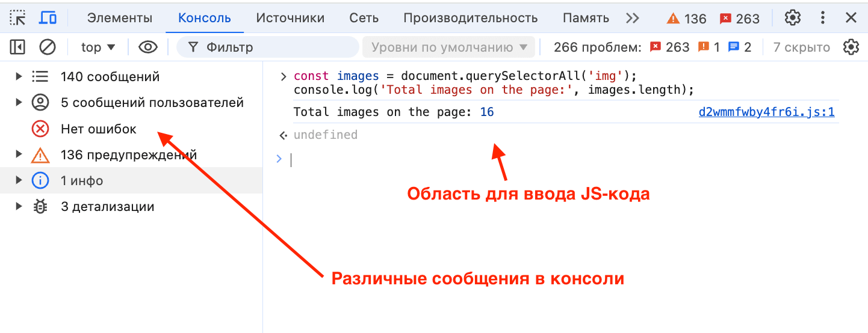Screen dimensions: 868x333
Task: Click the input chevron beside const images
Action: click(x=282, y=76)
